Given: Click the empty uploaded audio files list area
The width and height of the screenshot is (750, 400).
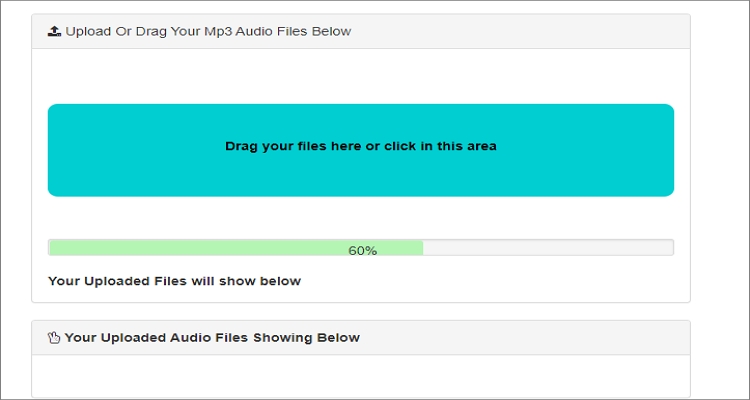Looking at the screenshot, I should pyautogui.click(x=361, y=376).
